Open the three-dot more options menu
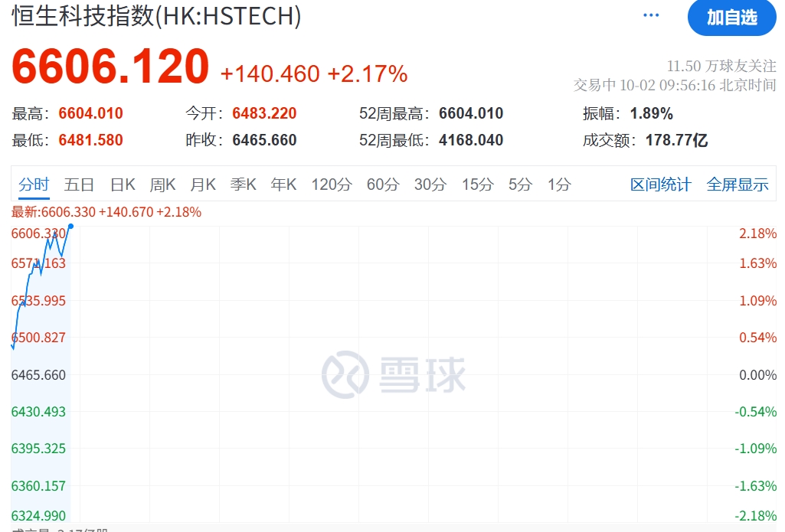The height and width of the screenshot is (532, 785). point(651,15)
